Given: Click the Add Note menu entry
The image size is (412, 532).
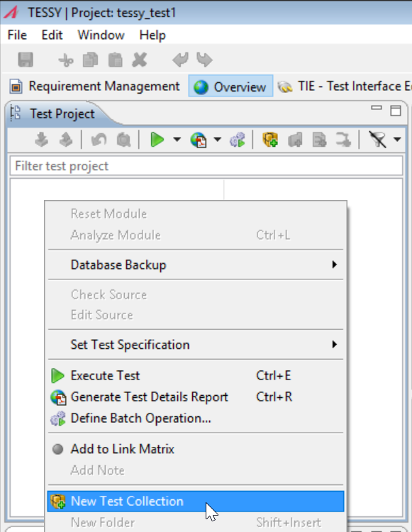Looking at the screenshot, I should 196,470.
